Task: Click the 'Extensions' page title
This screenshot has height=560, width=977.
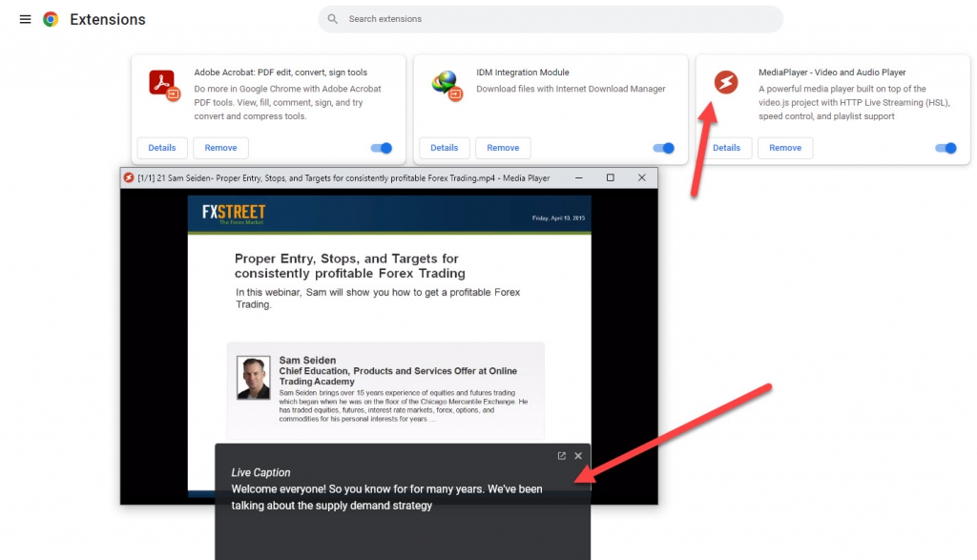Action: tap(108, 19)
